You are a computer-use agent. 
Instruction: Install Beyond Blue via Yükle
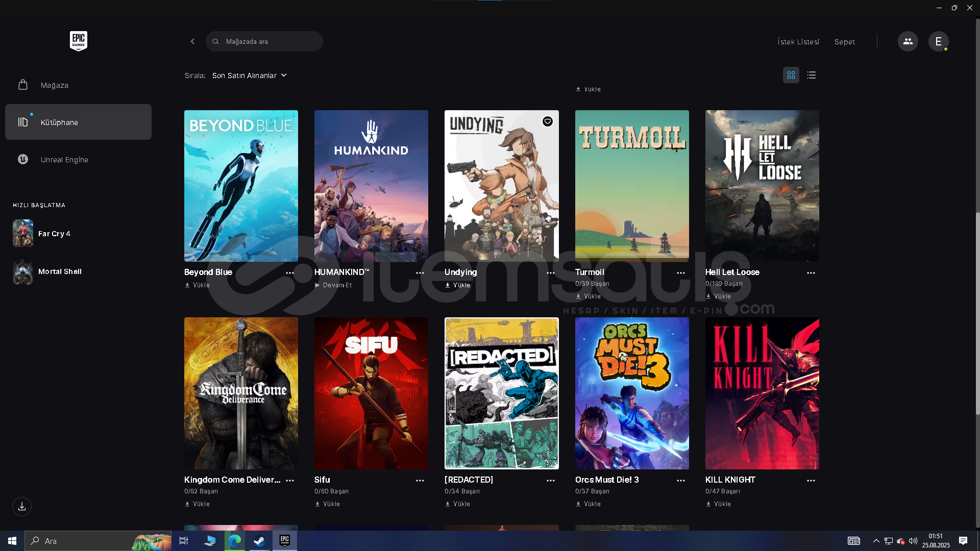tap(197, 285)
